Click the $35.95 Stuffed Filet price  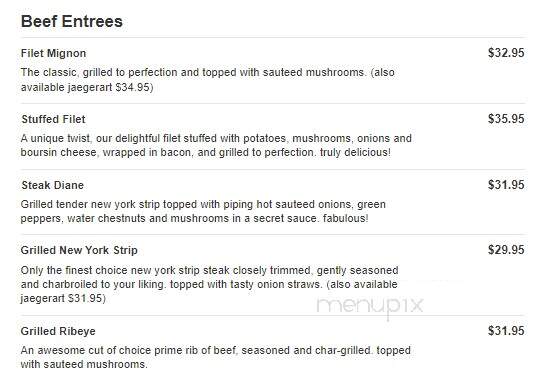(x=506, y=119)
